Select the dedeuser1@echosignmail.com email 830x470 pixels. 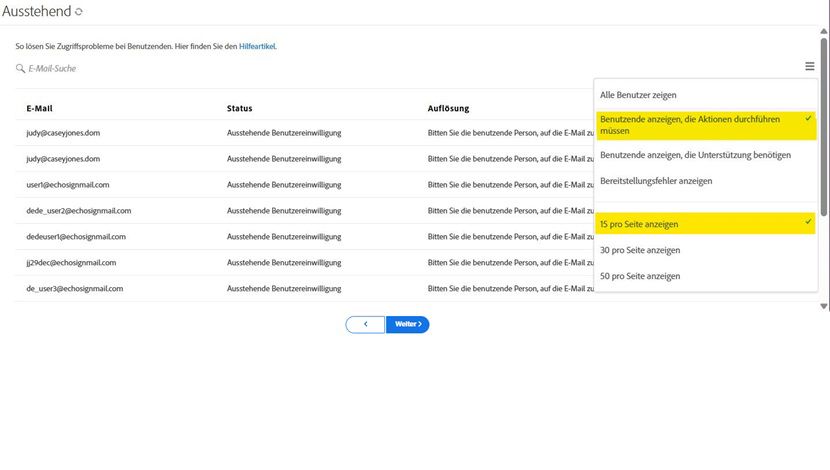click(x=76, y=237)
